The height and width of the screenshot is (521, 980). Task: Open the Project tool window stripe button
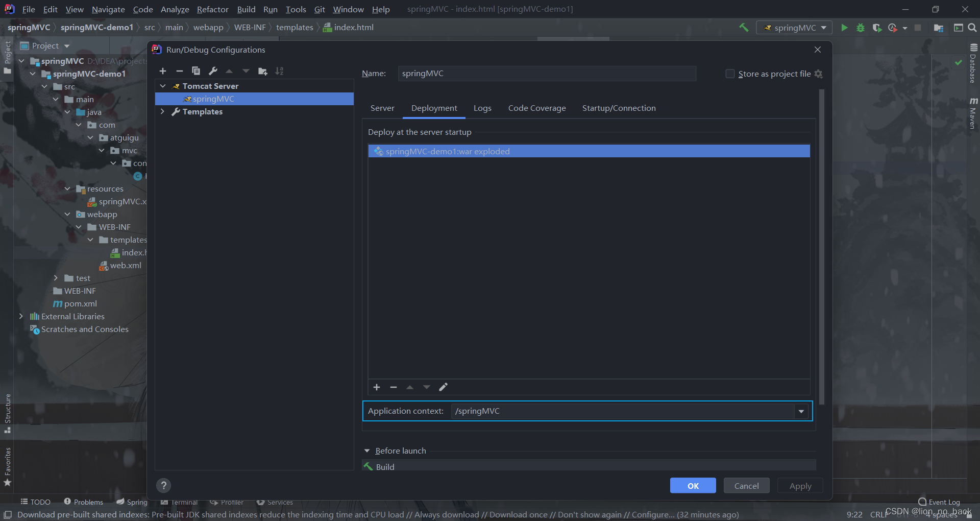point(7,57)
